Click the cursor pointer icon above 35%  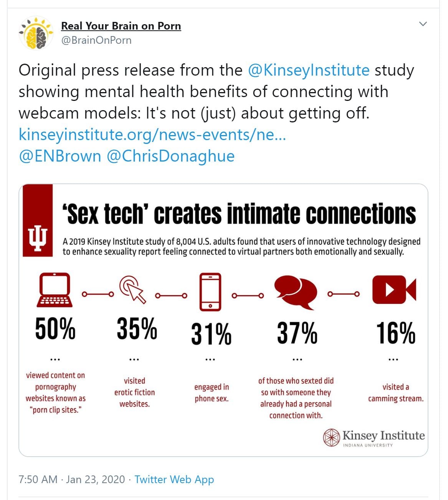coord(132,289)
